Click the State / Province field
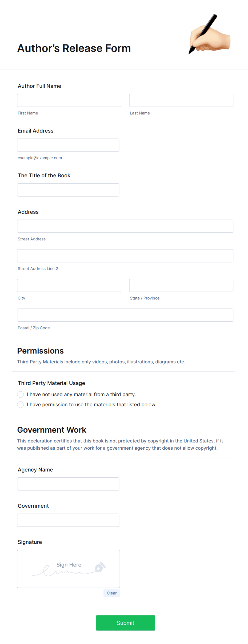248x644 pixels. 181,285
